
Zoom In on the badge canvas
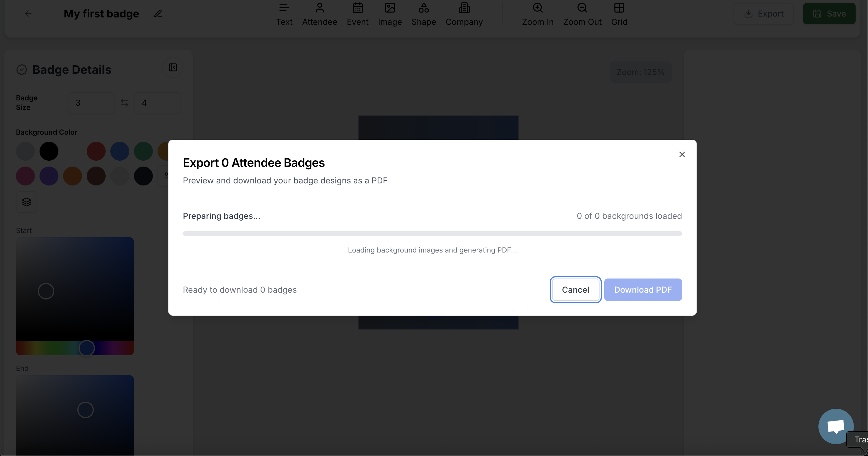(x=537, y=14)
